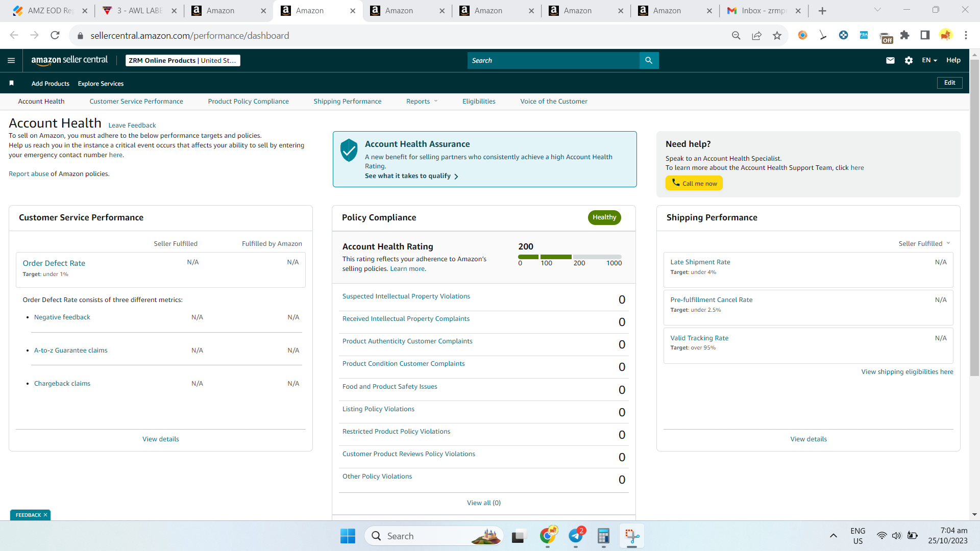Expand See what it takes to qualify
This screenshot has width=980, height=551.
point(411,176)
